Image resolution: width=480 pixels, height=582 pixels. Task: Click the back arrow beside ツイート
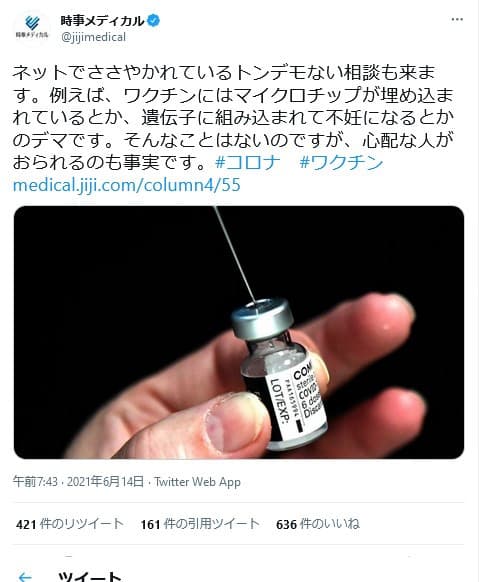click(24, 576)
